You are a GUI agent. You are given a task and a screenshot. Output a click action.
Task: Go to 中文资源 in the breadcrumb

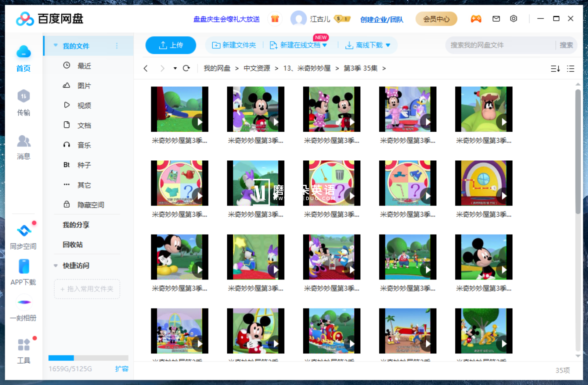point(257,68)
